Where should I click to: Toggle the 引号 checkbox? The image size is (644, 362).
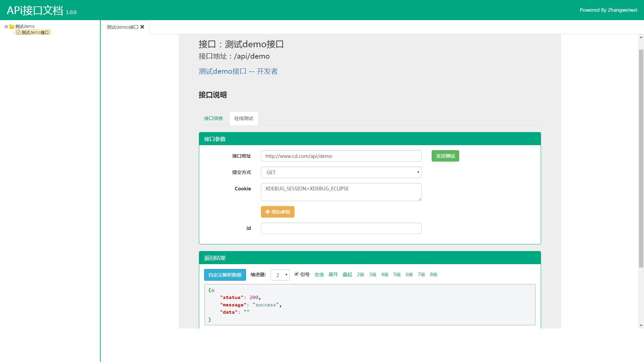[297, 274]
